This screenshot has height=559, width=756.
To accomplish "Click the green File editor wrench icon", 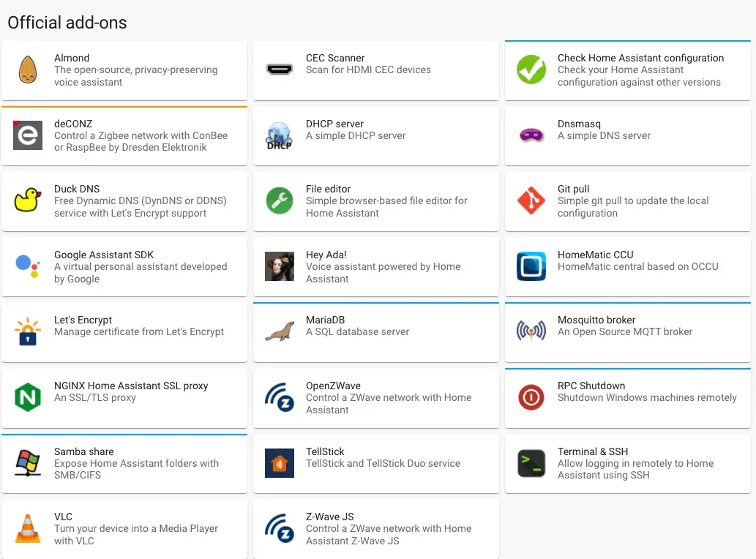I will point(280,200).
